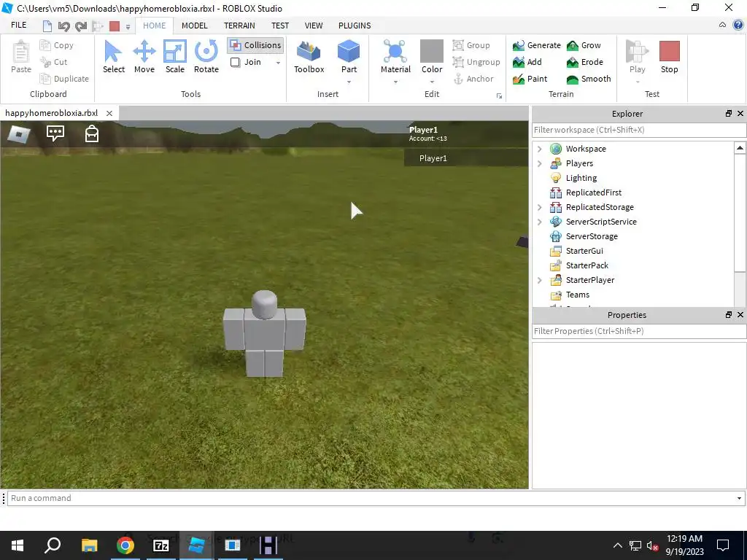Open the Join dropdown arrow
Screen dimensions: 747x560
click(x=278, y=63)
